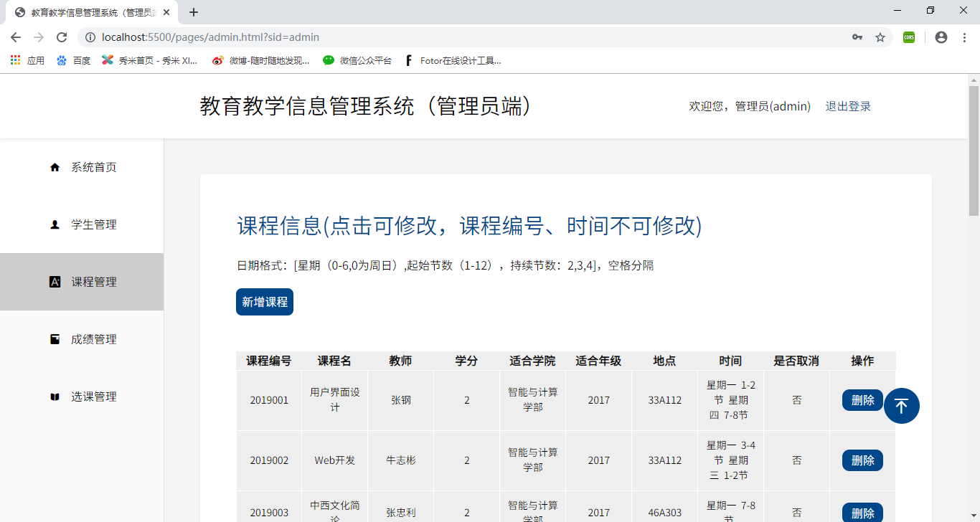Open 系统首页 in the sidebar
Screen dimensions: 980x522
(x=82, y=167)
